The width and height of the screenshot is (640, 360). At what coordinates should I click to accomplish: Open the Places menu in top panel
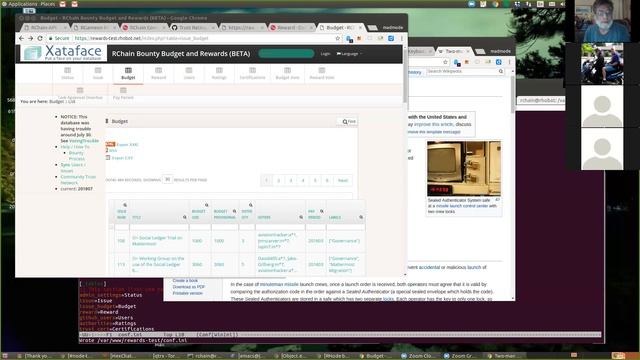point(48,4)
